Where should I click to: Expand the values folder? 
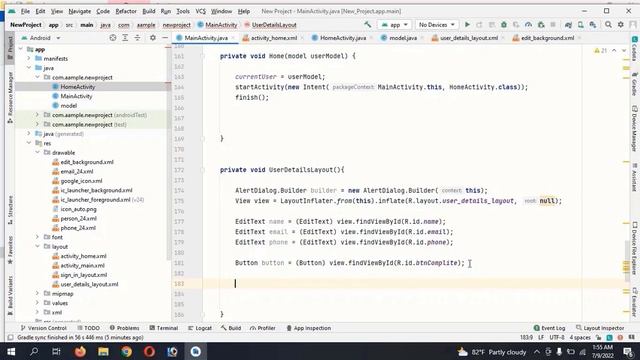38,303
